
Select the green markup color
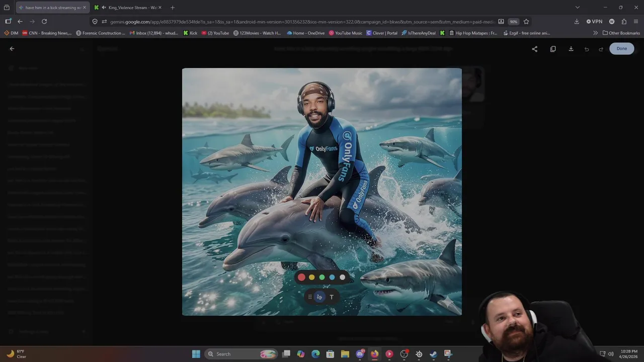(322, 277)
